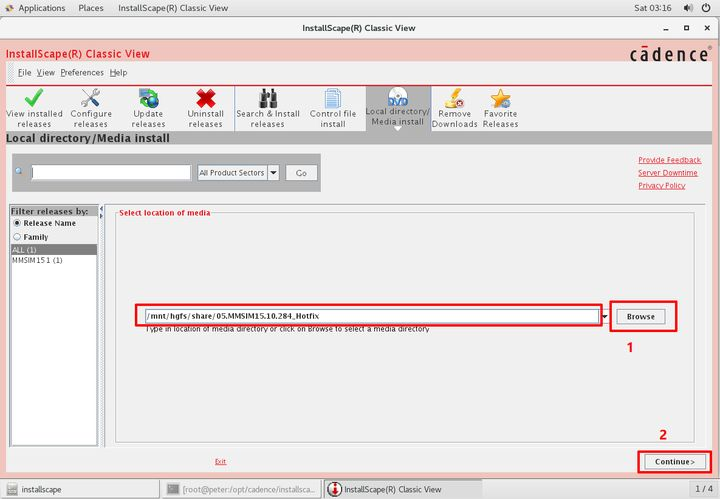Image resolution: width=720 pixels, height=499 pixels.
Task: Click the clock Sat 03:16
Action: click(652, 8)
